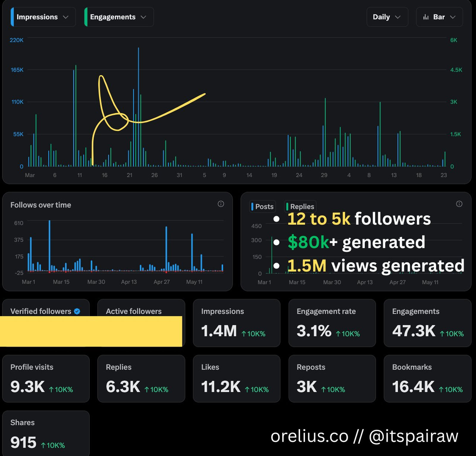The height and width of the screenshot is (456, 476).
Task: Toggle the Replies legend series
Action: click(300, 207)
